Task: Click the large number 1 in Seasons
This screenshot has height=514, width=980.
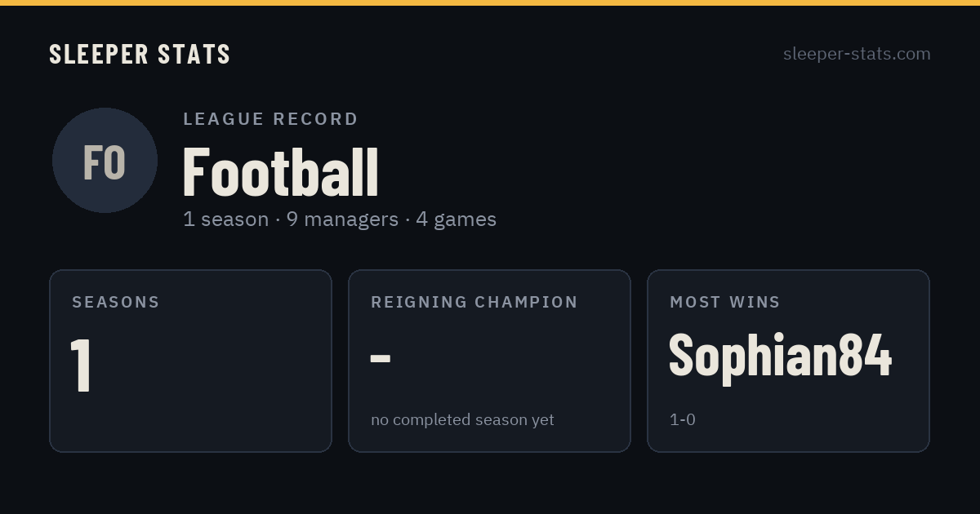Action: pos(80,366)
